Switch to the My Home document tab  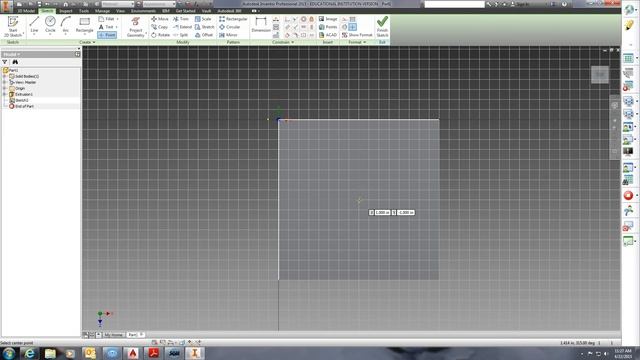[x=113, y=335]
